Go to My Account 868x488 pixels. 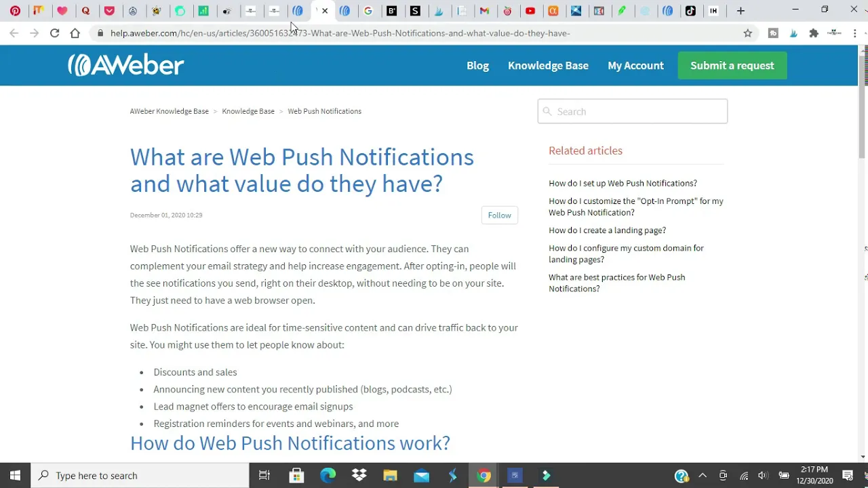point(635,65)
